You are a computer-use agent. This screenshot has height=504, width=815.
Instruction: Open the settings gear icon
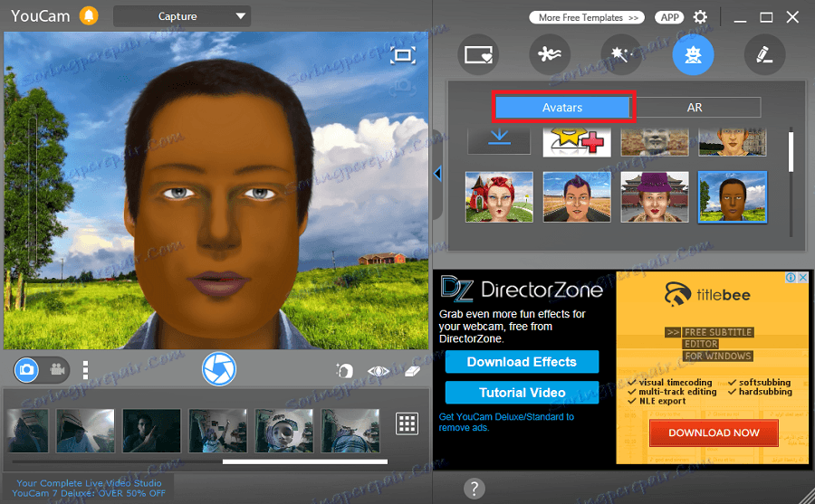pos(700,17)
